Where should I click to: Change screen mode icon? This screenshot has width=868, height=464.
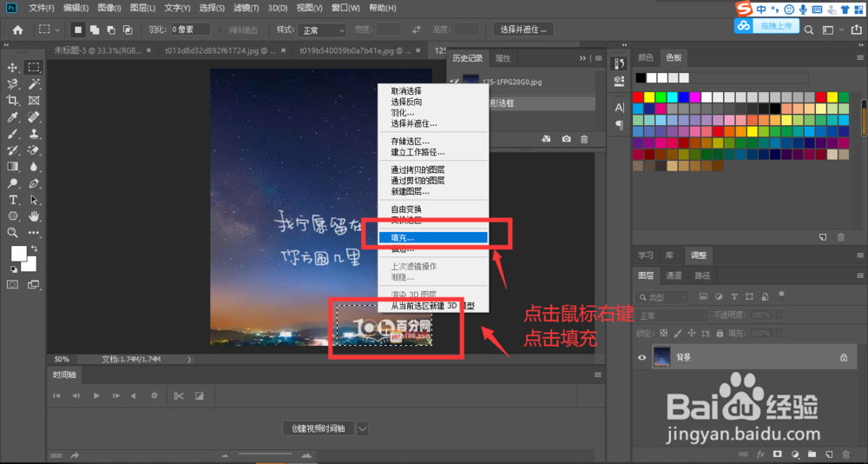point(34,284)
